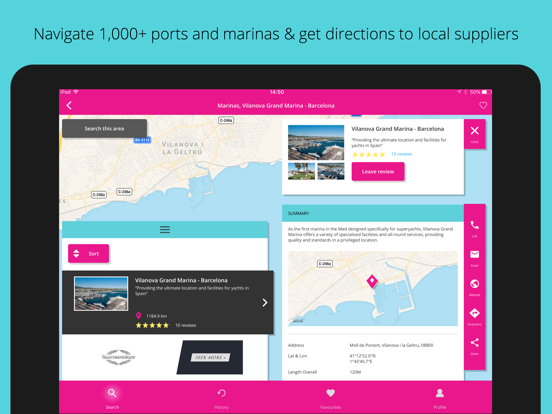
Task: Switch to the History tab
Action: (x=221, y=398)
